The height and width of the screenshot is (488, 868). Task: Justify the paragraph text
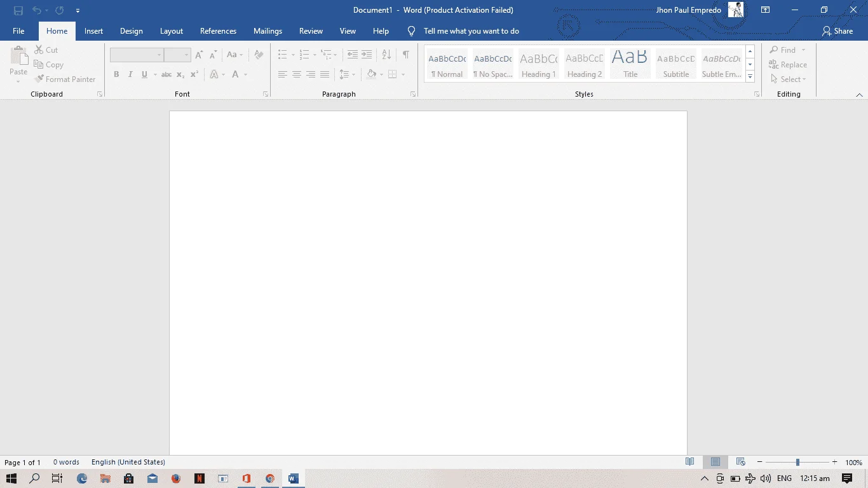pos(325,74)
